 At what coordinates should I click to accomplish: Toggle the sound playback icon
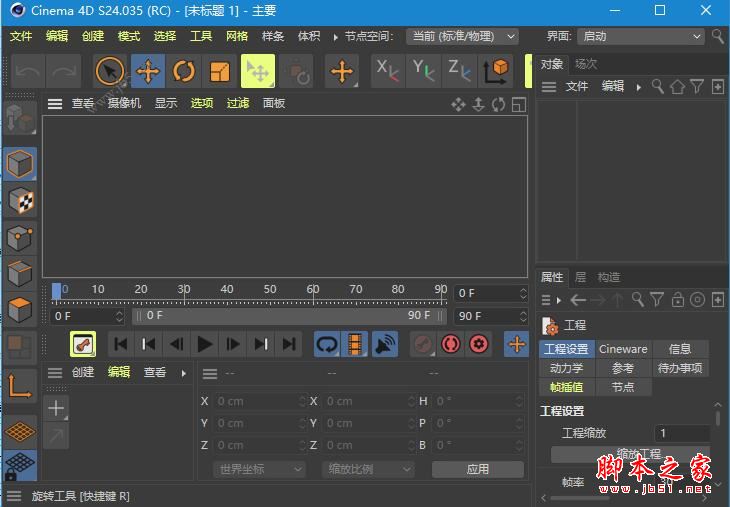(x=385, y=344)
